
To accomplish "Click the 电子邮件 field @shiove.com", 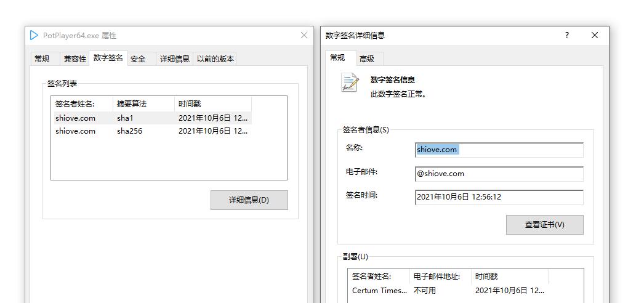I will point(499,174).
